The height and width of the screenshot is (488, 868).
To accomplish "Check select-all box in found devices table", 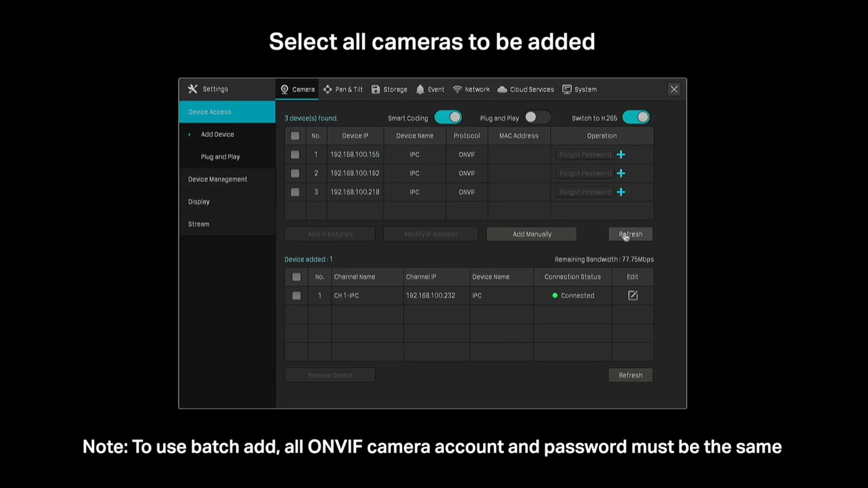I will coord(295,136).
